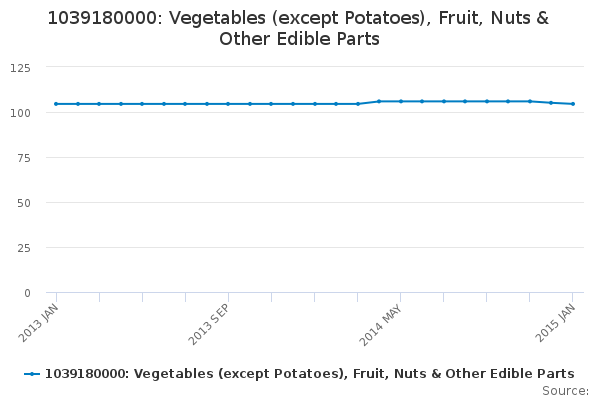Select the 2013 JAN data point on the line
The width and height of the screenshot is (600, 400).
[56, 104]
